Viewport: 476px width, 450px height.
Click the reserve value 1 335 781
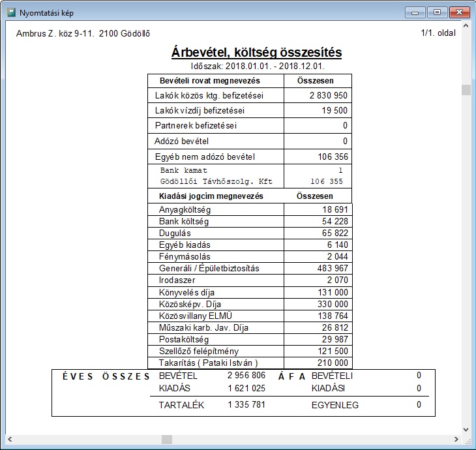(x=246, y=405)
